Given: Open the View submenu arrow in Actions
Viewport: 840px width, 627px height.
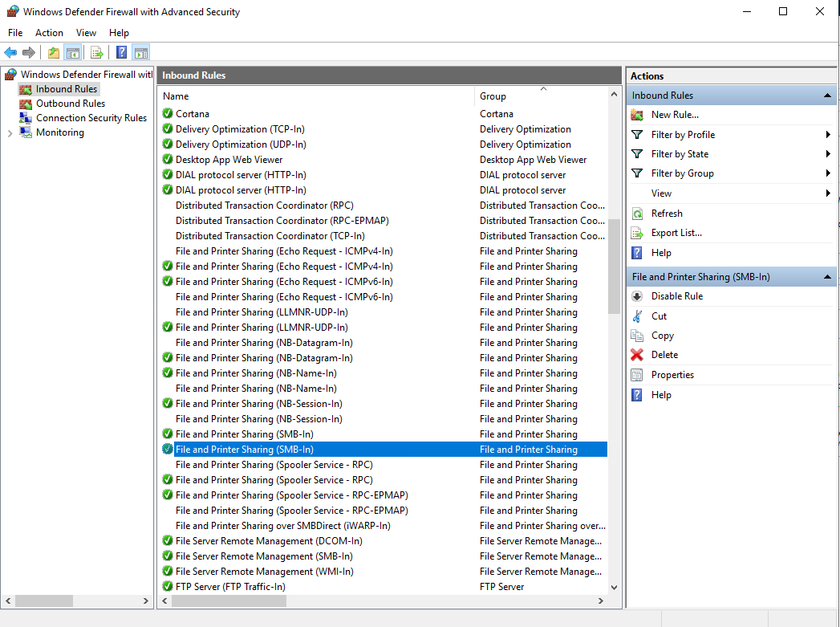Looking at the screenshot, I should (x=828, y=193).
